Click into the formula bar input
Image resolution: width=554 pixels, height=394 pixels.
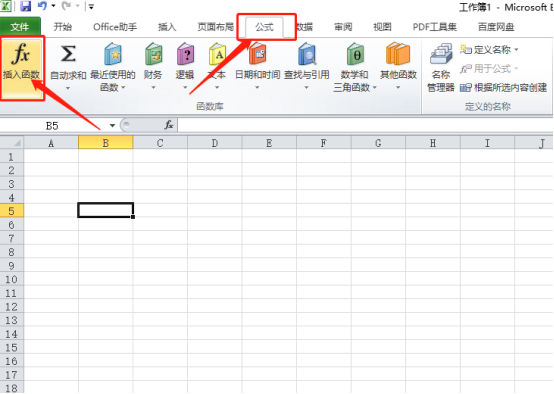(365, 125)
